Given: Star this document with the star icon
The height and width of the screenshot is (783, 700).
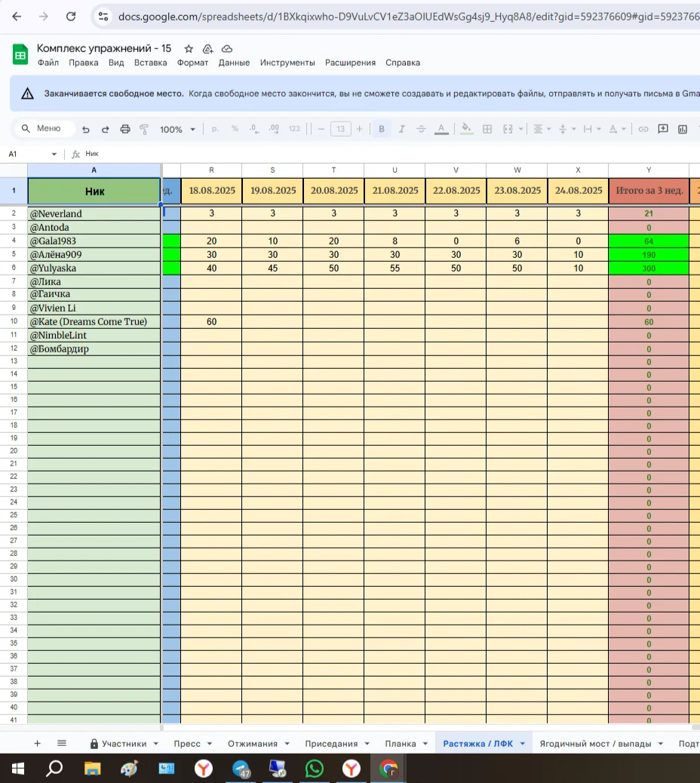Looking at the screenshot, I should coord(189,48).
